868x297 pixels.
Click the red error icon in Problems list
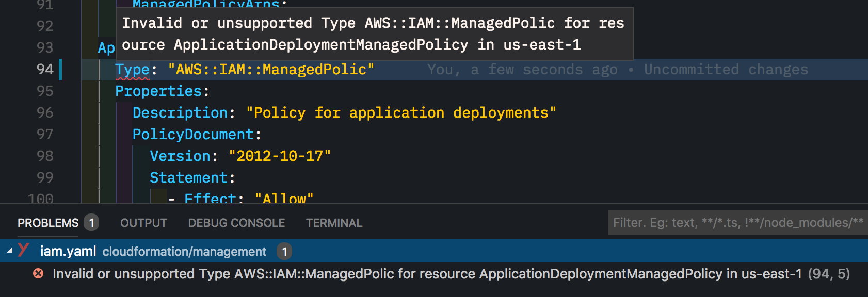(38, 274)
